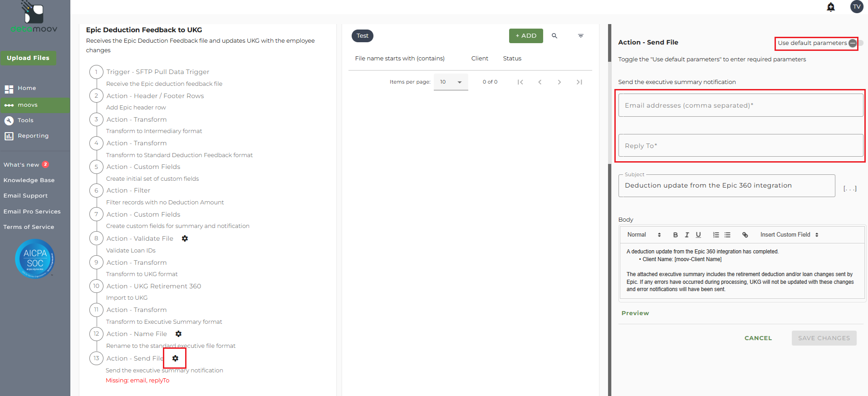Viewport: 868px width, 396px height.
Task: Open settings gear for Send File action
Action: (x=175, y=358)
